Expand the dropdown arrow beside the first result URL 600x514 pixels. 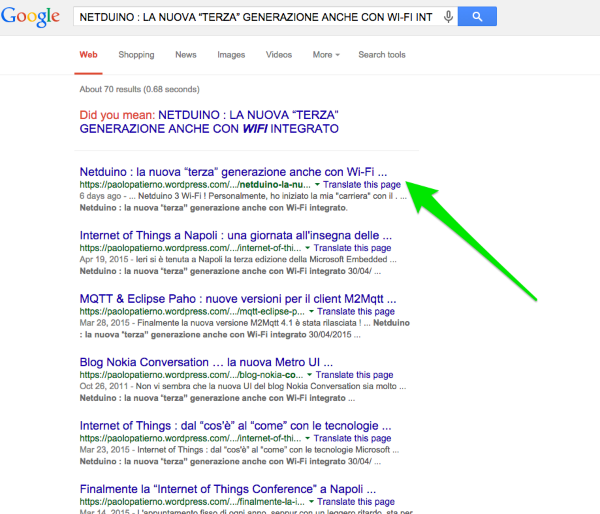tap(317, 186)
